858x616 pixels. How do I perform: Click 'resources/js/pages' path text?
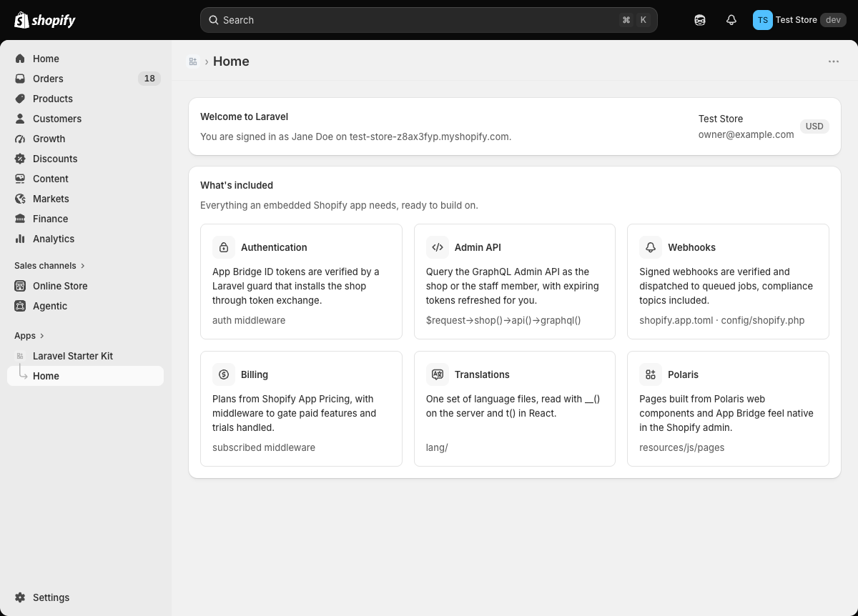(x=681, y=447)
